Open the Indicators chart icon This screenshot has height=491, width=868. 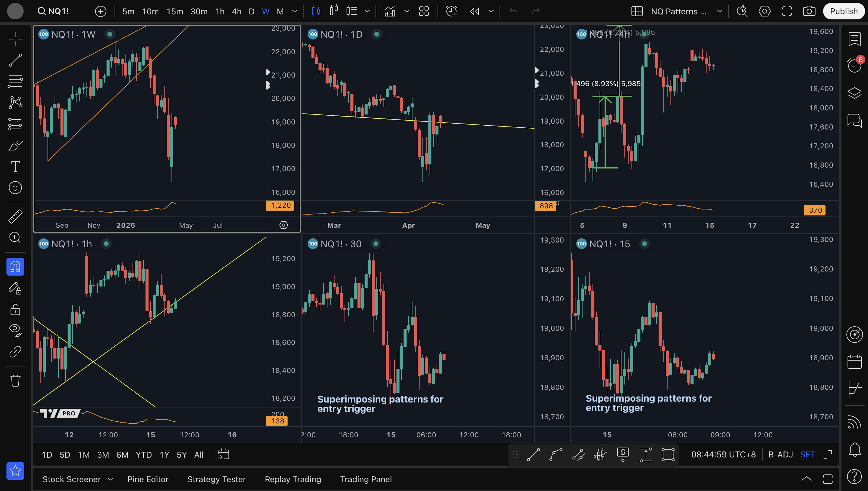(390, 11)
